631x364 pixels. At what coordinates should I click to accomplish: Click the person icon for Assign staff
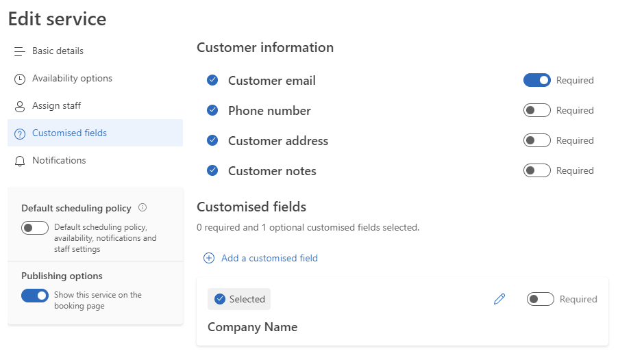(x=20, y=106)
